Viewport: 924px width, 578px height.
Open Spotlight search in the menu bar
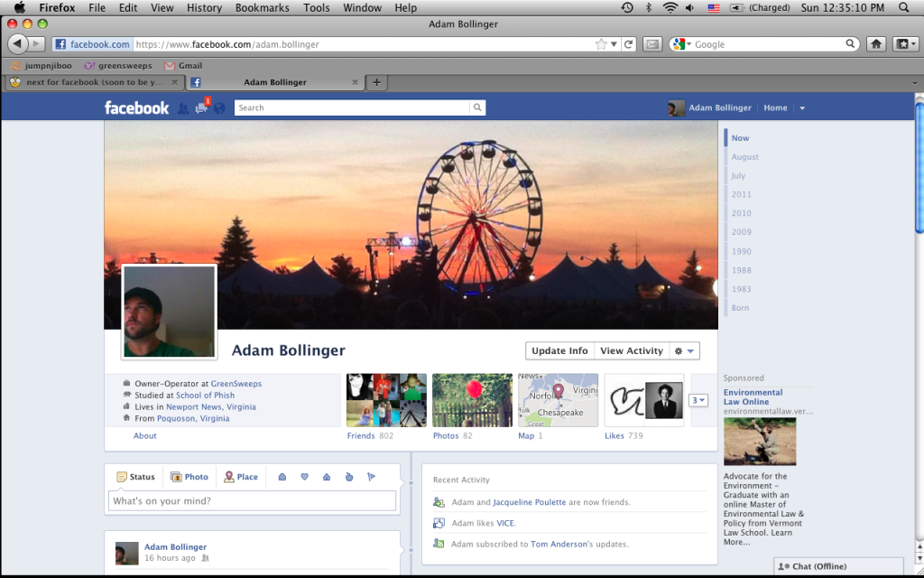coord(903,7)
